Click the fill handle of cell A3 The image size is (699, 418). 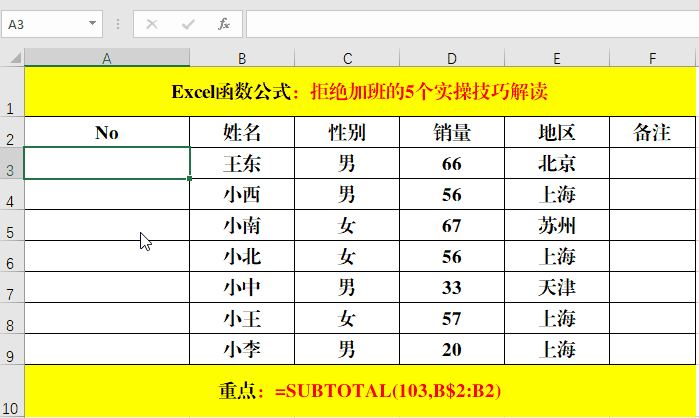coord(189,178)
